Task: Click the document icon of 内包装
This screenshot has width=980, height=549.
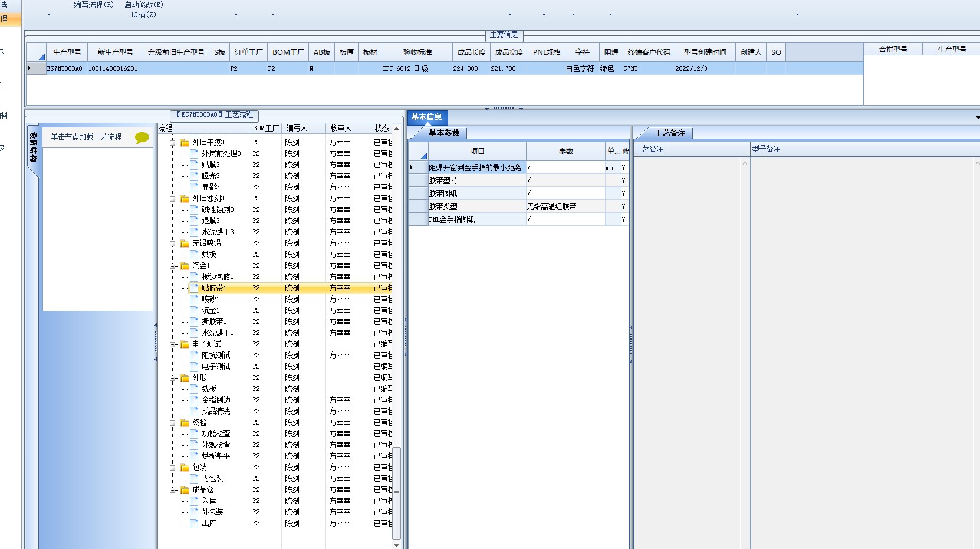Action: [x=194, y=478]
